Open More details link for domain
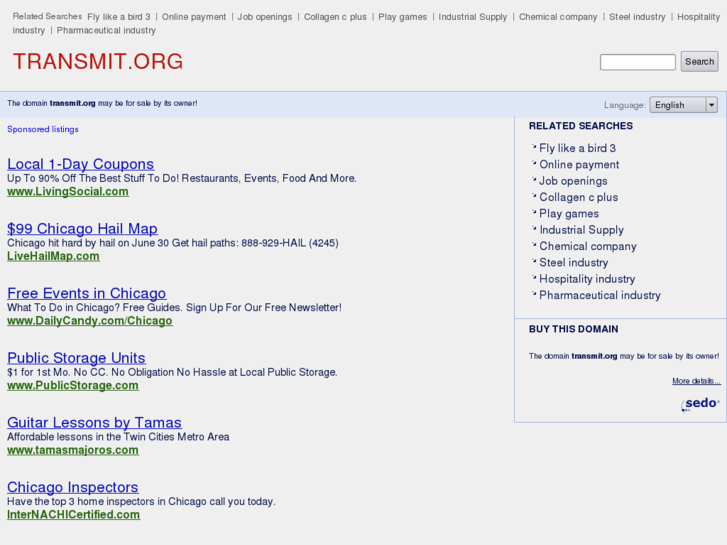The width and height of the screenshot is (727, 545). [x=696, y=381]
